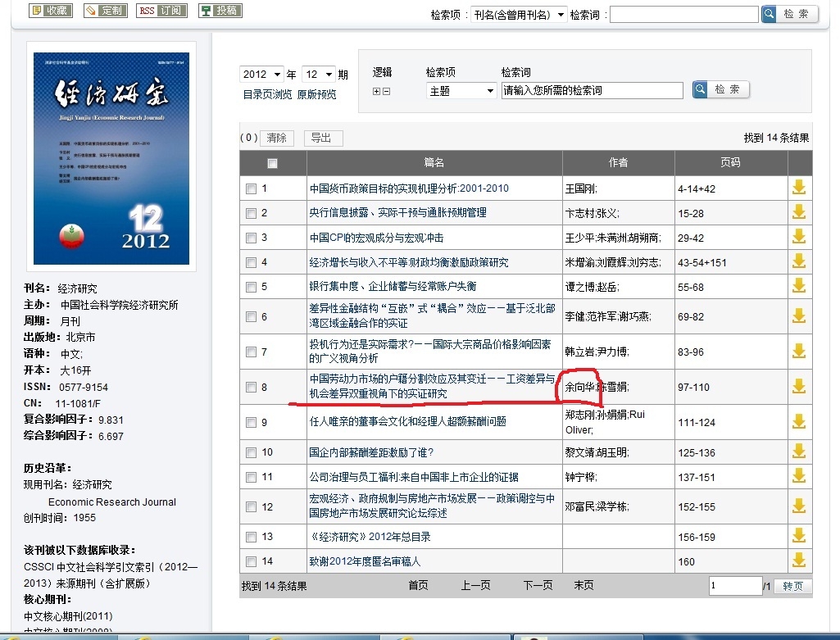Screen dimensions: 840x640
Task: Remove a search condition with minus icon
Action: click(x=387, y=92)
